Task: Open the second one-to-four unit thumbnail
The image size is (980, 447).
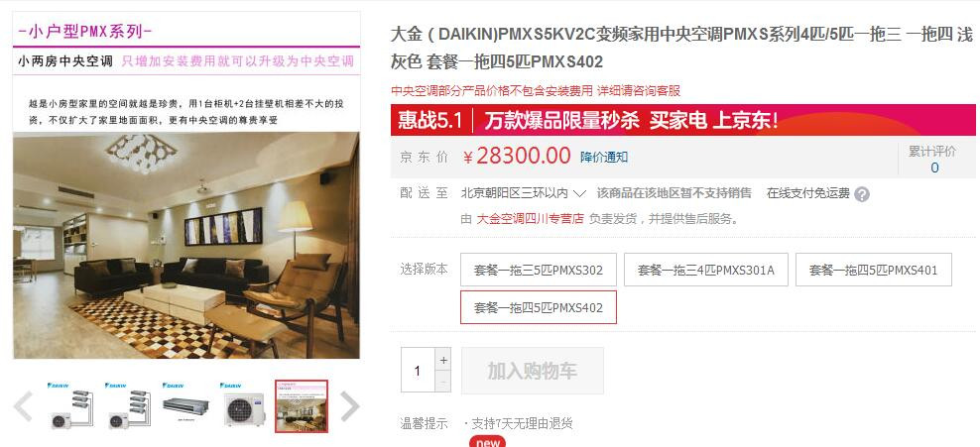Action: [x=128, y=405]
